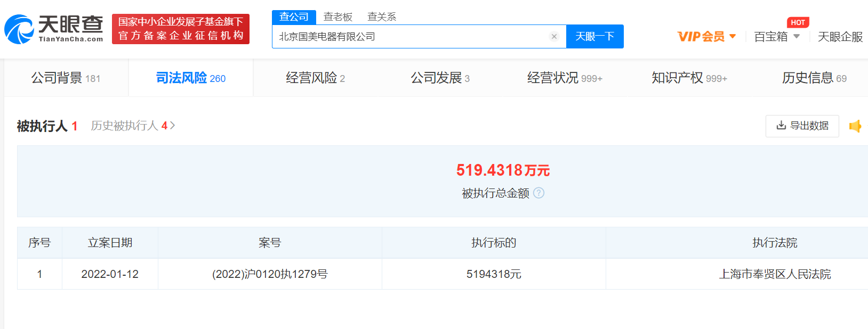Click the orange speaker announcement icon

tap(855, 126)
